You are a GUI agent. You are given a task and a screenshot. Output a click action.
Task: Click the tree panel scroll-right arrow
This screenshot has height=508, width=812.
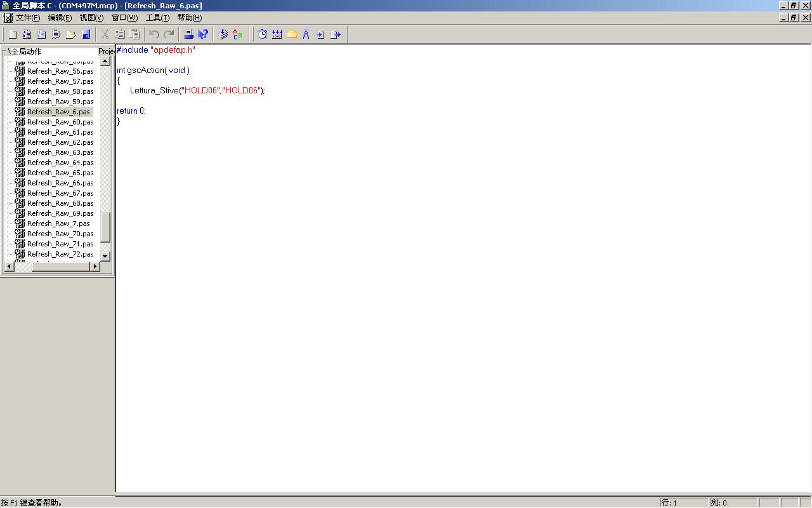tap(95, 267)
